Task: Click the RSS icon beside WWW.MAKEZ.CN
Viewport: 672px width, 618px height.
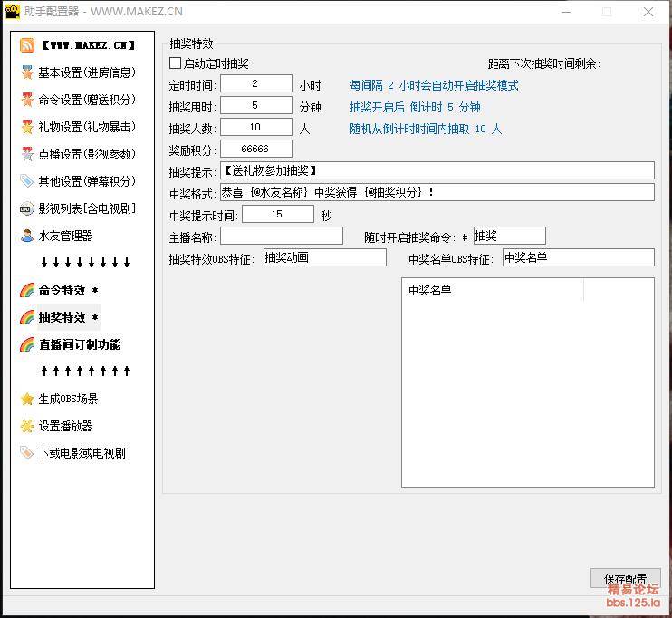Action: 27,45
